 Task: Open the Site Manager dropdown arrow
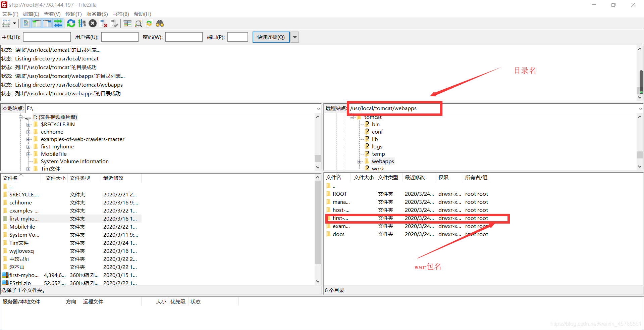coord(14,23)
